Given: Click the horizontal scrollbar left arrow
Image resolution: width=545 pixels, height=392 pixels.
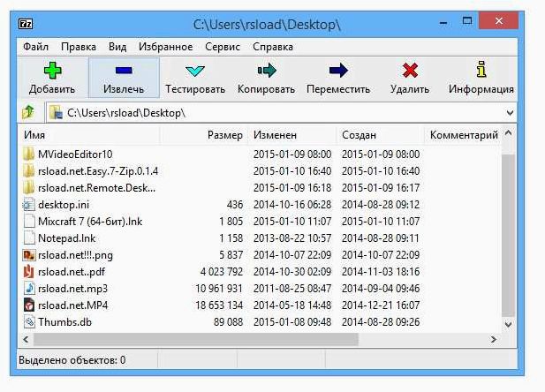Looking at the screenshot, I should (x=26, y=339).
